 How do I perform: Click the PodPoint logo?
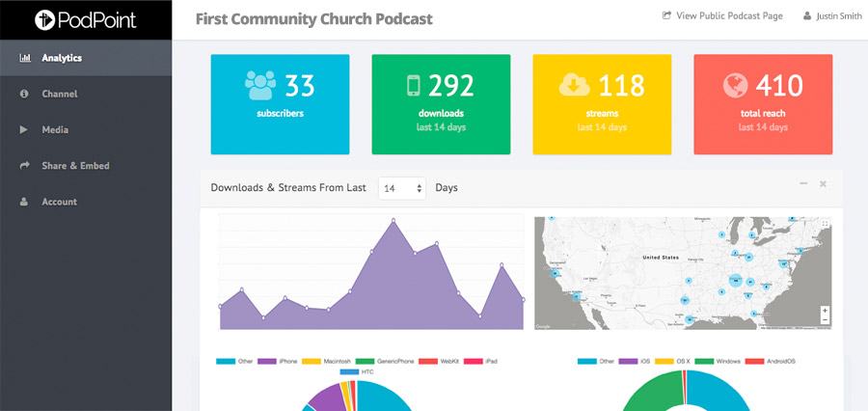[85, 20]
